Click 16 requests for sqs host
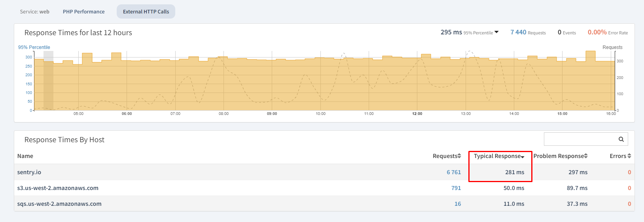This screenshot has width=644, height=222. pyautogui.click(x=458, y=204)
